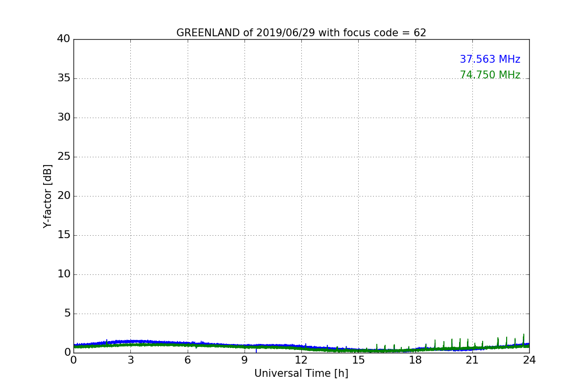Click the Y-factor [dB] axis label
Screen dimensions: 588x392
[48, 196]
